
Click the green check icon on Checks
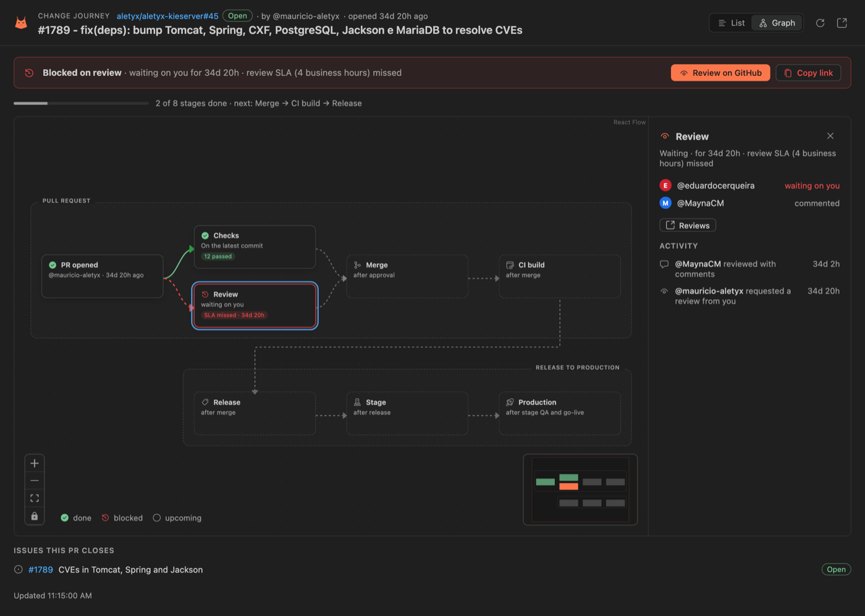tap(205, 235)
